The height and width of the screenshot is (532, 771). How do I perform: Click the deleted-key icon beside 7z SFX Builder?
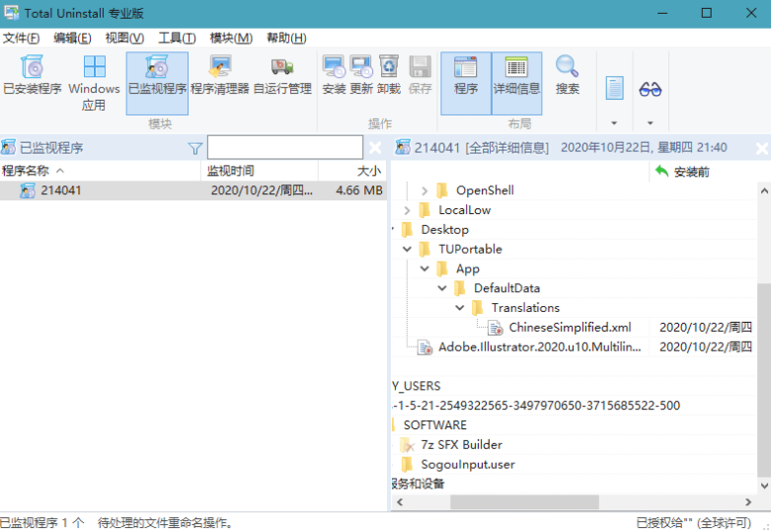coord(407,445)
